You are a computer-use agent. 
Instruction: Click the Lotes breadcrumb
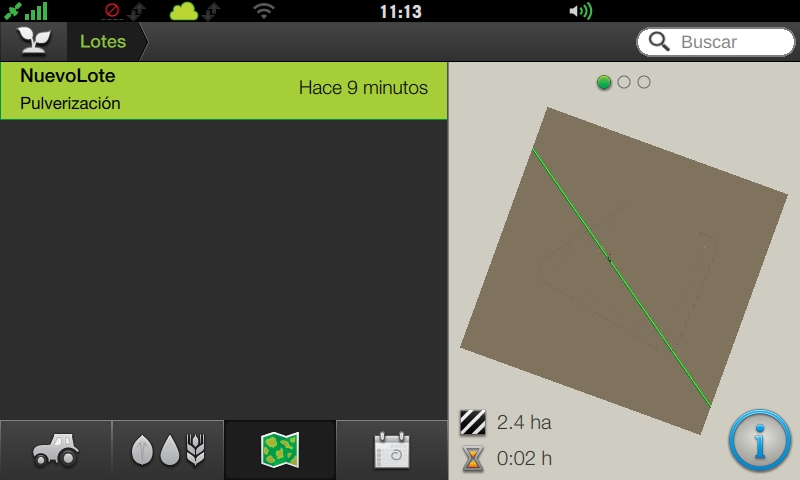point(103,41)
